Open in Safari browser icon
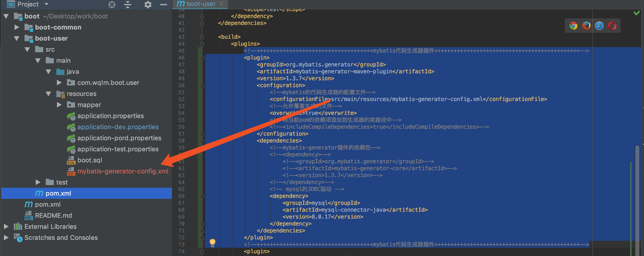The image size is (644, 256). tap(599, 26)
